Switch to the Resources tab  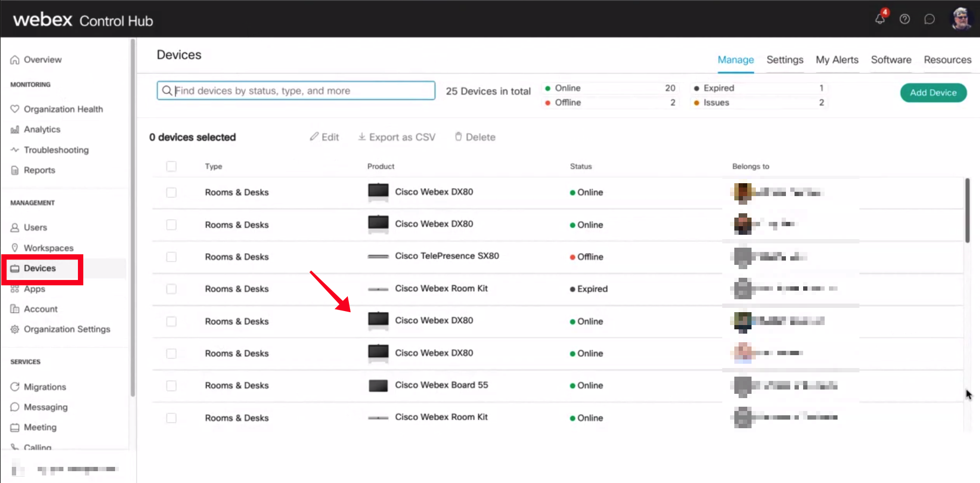pyautogui.click(x=947, y=60)
